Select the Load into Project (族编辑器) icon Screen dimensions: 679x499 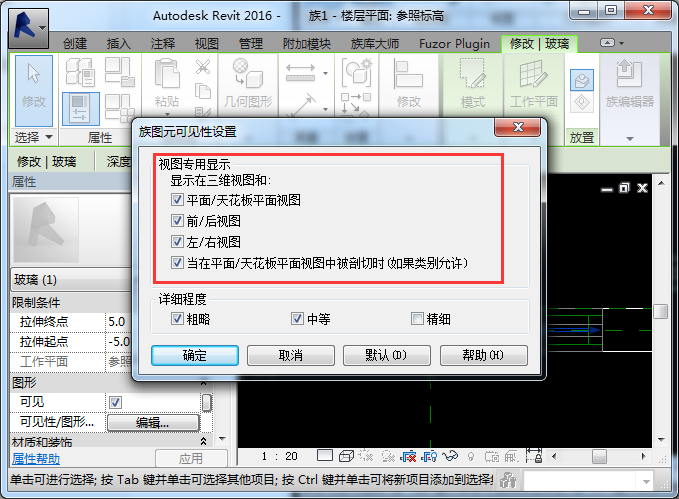(x=629, y=82)
